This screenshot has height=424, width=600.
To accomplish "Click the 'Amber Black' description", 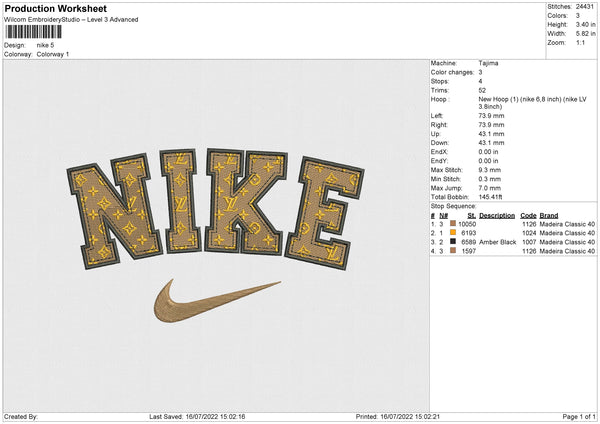I will 497,242.
